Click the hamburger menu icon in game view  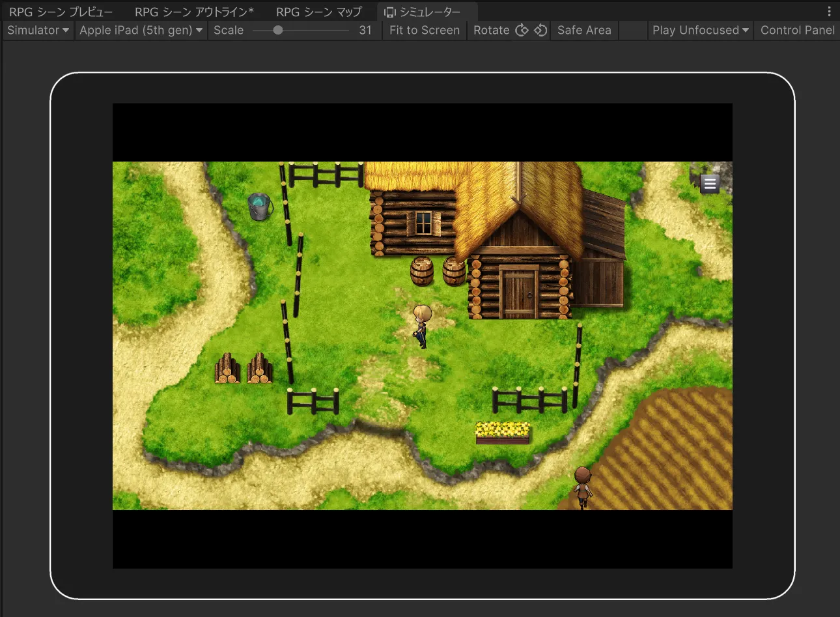tap(710, 184)
